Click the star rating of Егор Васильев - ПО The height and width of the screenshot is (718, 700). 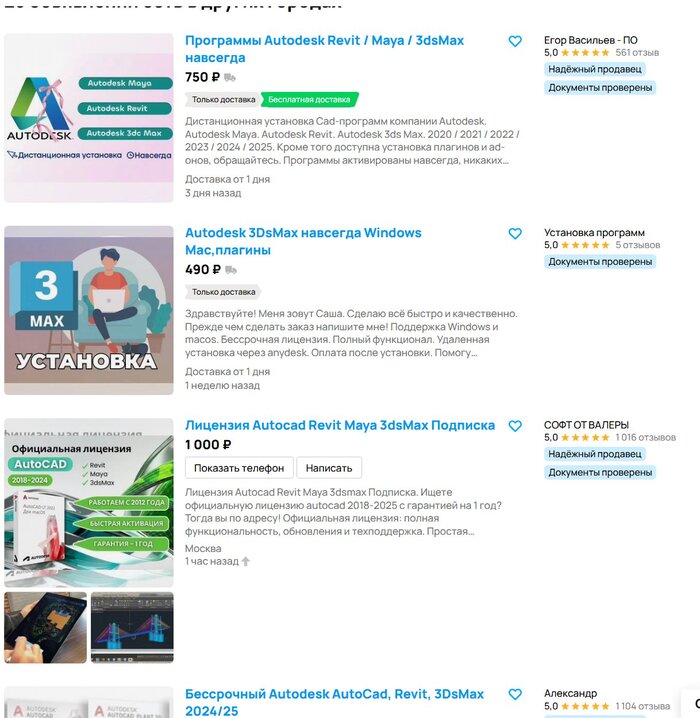point(585,53)
